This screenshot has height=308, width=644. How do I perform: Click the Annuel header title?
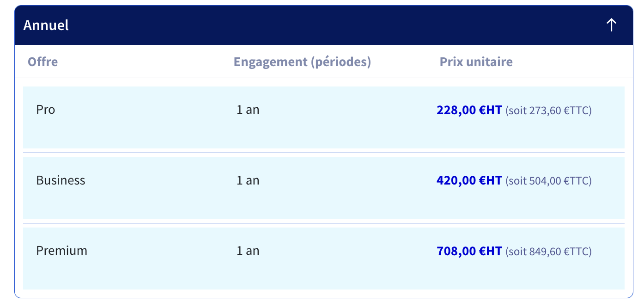tap(46, 25)
